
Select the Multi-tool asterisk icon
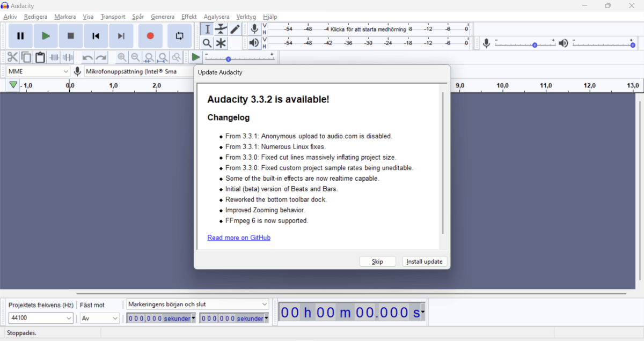point(221,43)
